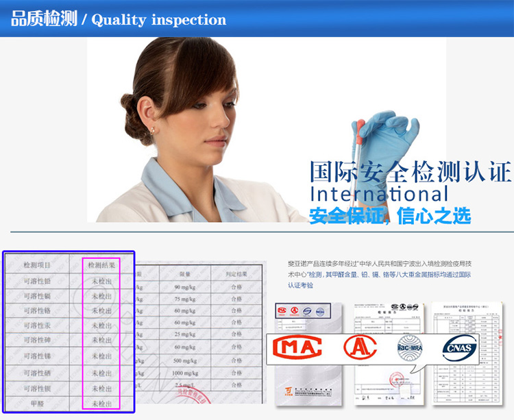Click the '判定结果' column header
Image resolution: width=514 pixels, height=420 pixels.
[236, 273]
